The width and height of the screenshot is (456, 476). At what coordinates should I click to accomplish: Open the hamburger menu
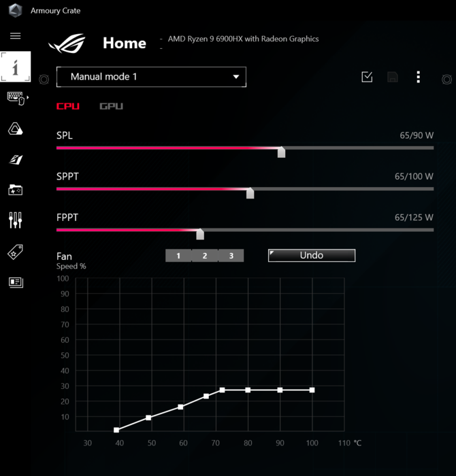[15, 36]
